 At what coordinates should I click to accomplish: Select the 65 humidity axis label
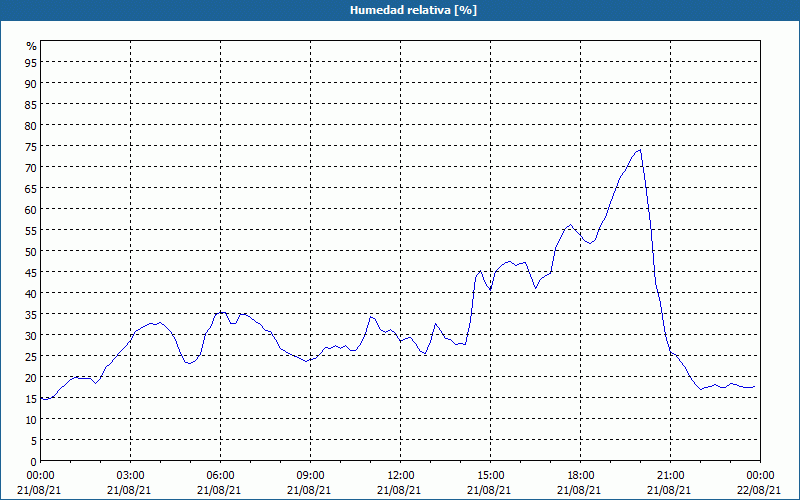click(31, 188)
